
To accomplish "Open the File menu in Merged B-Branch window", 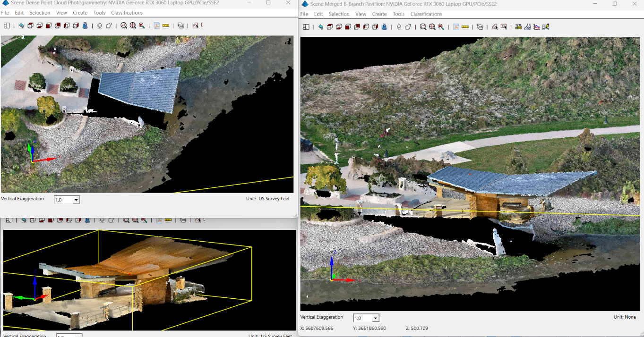I will [x=305, y=14].
